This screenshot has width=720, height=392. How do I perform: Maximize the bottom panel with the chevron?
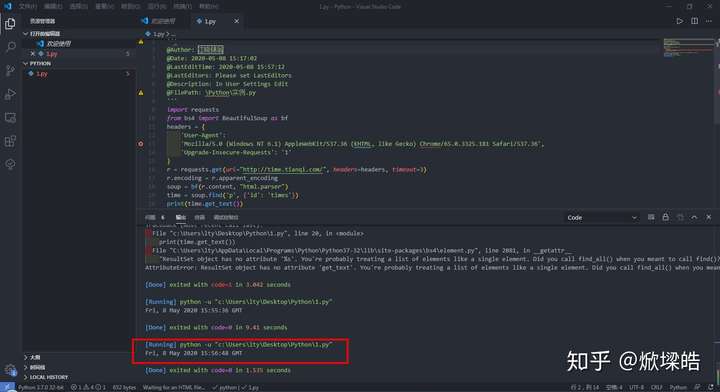pyautogui.click(x=694, y=217)
